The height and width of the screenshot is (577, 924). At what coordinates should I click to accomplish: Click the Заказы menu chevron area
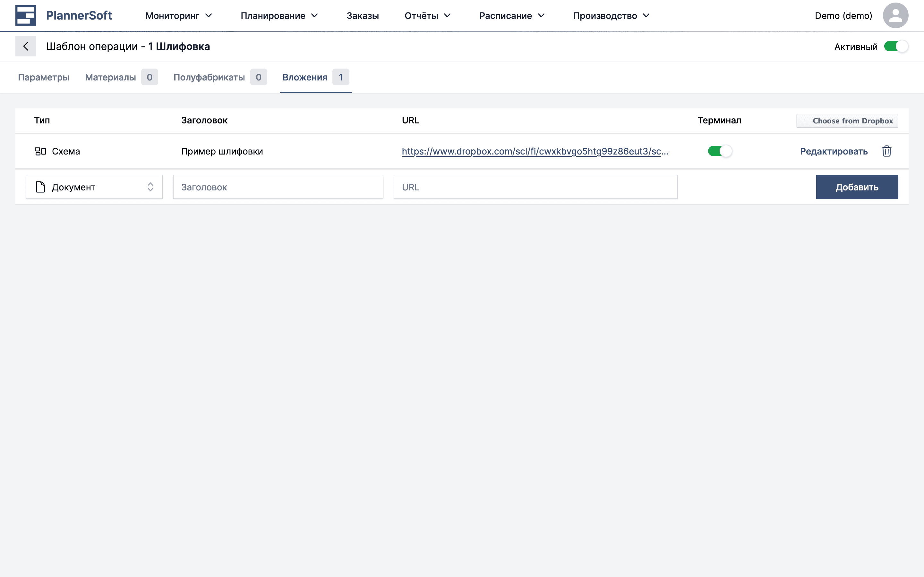coord(362,16)
